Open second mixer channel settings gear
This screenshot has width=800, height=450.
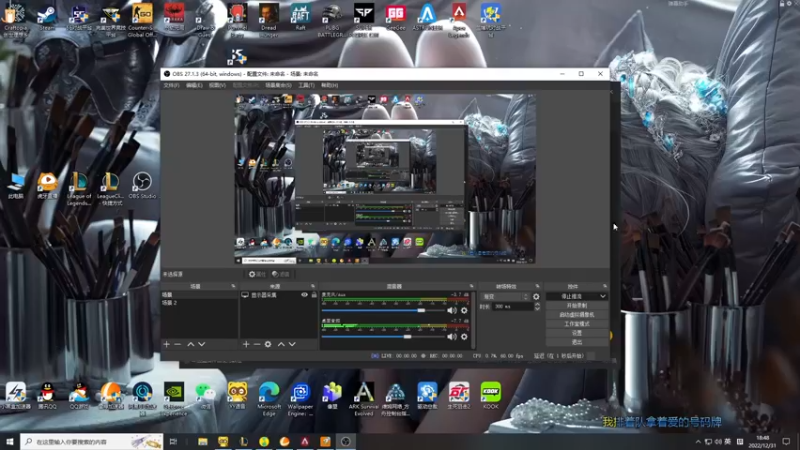click(x=464, y=337)
